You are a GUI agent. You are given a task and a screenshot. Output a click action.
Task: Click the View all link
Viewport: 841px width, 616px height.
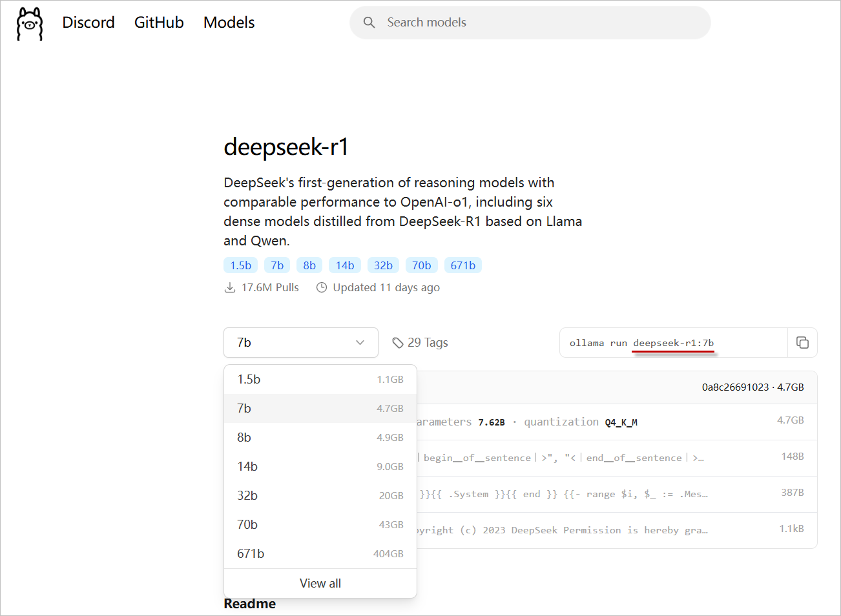[320, 583]
